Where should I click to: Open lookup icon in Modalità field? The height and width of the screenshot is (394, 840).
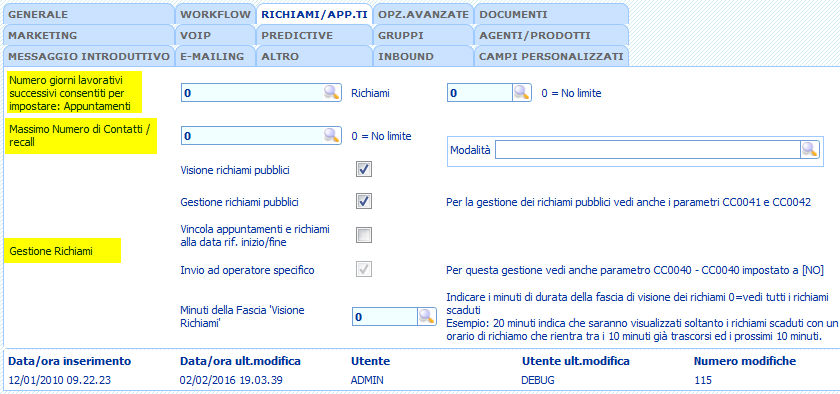pos(809,150)
